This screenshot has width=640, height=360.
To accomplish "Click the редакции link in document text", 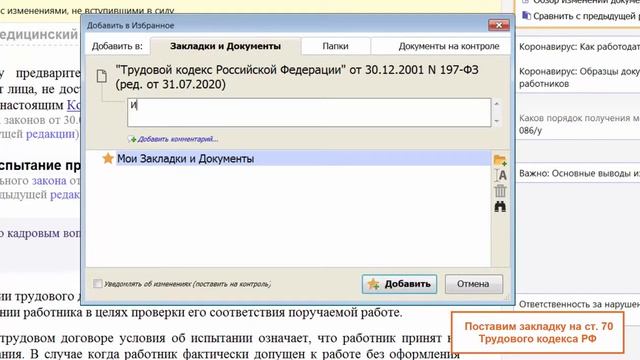I will click(51, 134).
